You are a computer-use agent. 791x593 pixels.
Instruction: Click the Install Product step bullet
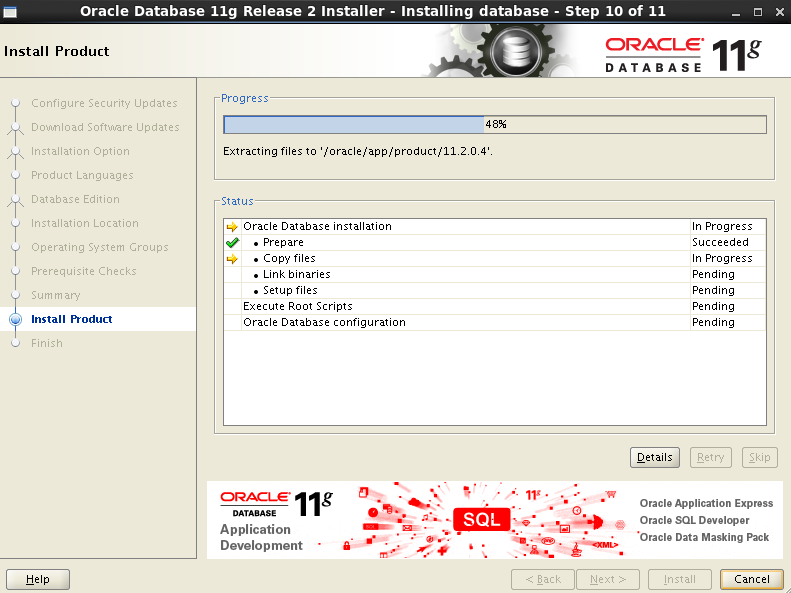[16, 319]
